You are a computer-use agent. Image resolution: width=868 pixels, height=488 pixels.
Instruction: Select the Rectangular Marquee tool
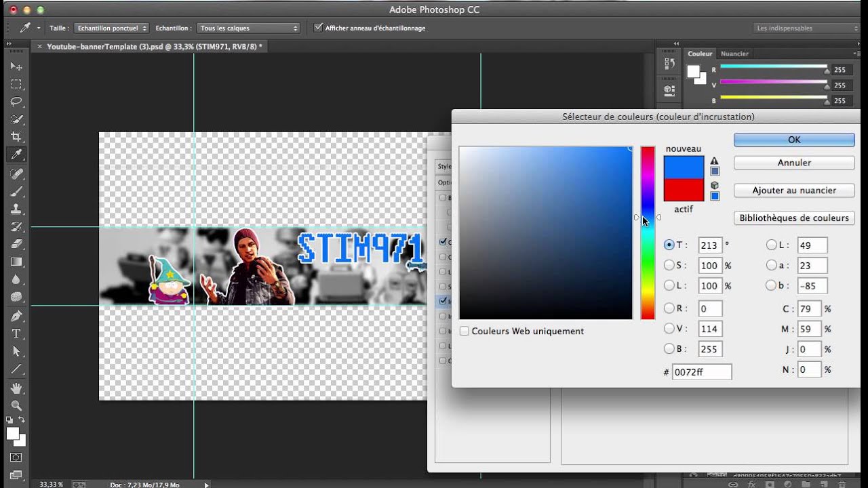click(16, 84)
